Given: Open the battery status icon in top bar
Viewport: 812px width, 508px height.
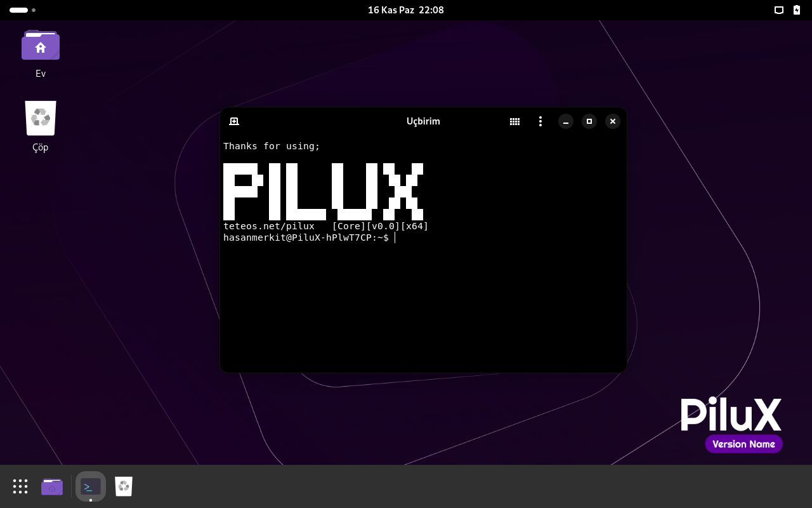Looking at the screenshot, I should (x=797, y=10).
